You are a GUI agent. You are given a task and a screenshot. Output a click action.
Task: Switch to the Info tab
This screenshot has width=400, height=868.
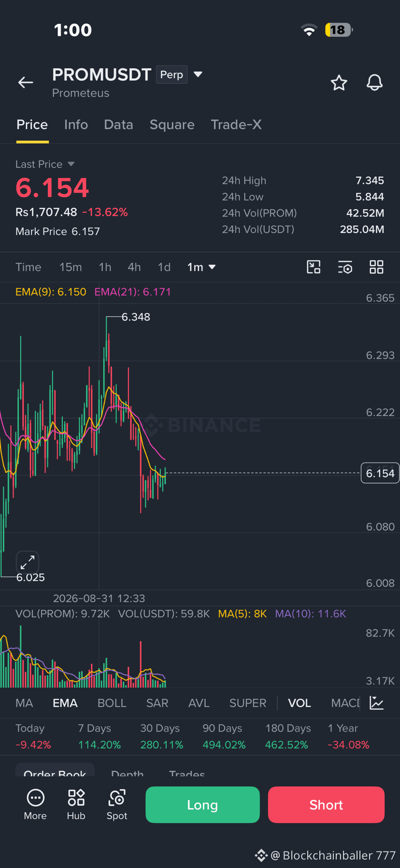pos(76,125)
